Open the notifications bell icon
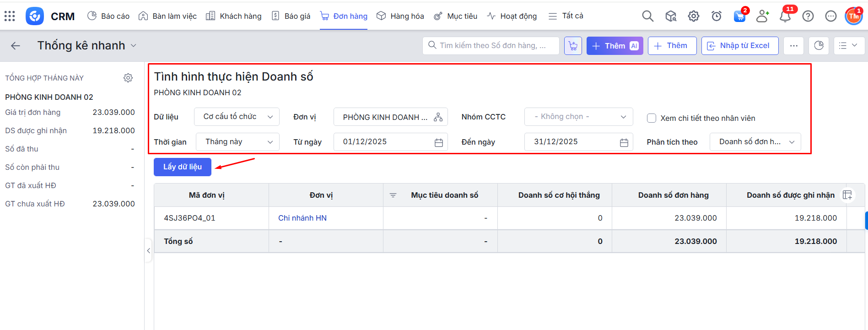Viewport: 868px width, 330px height. 785,16
